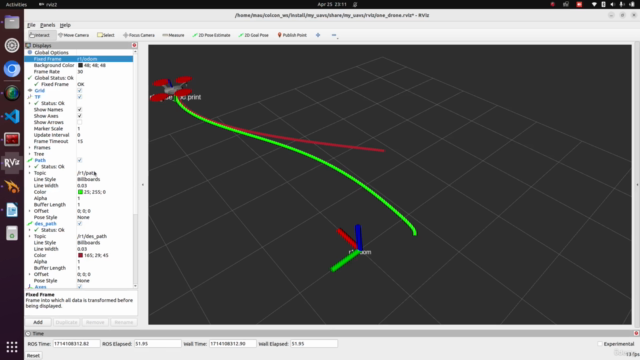
Task: Uncheck the Show Names checkbox
Action: point(80,109)
